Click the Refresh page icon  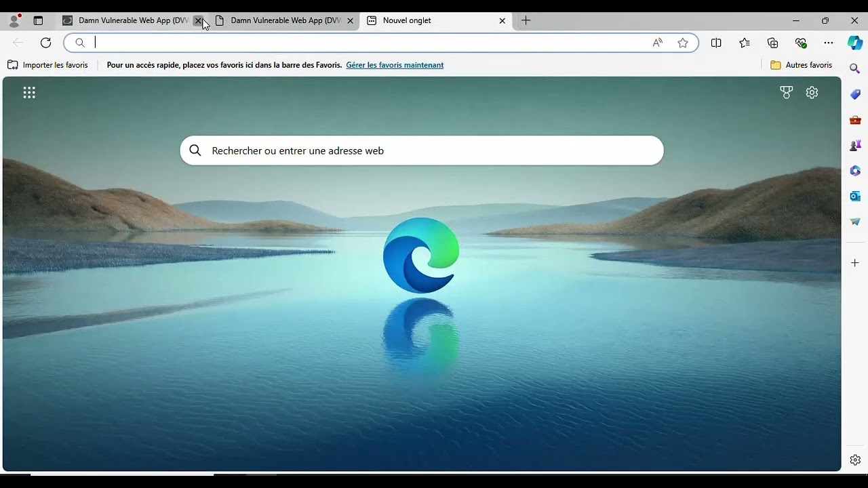(45, 43)
